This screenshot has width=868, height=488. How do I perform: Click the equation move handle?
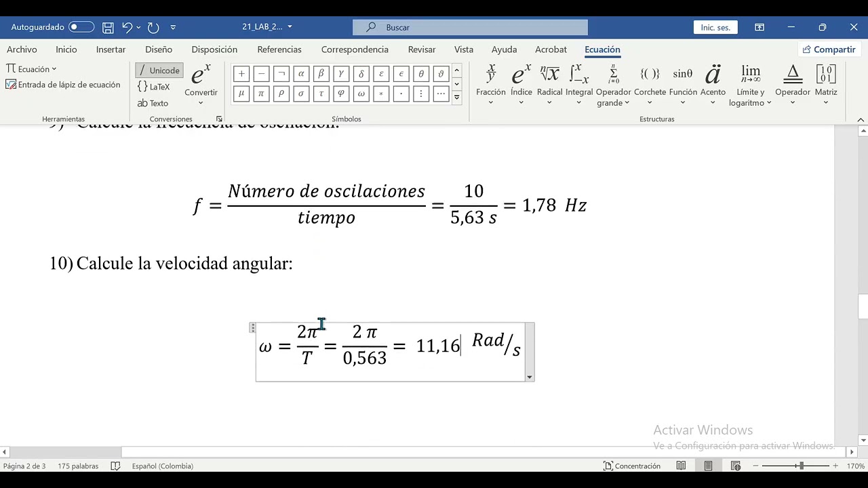point(253,328)
